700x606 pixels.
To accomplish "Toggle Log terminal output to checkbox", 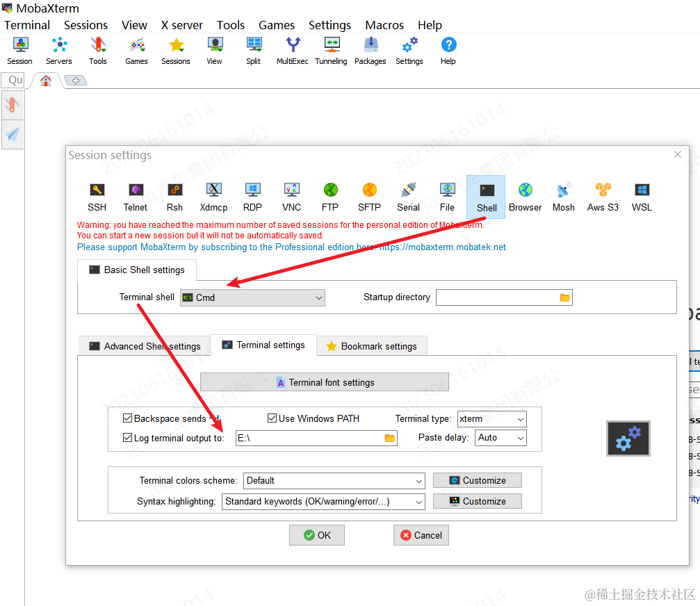I will click(x=128, y=437).
